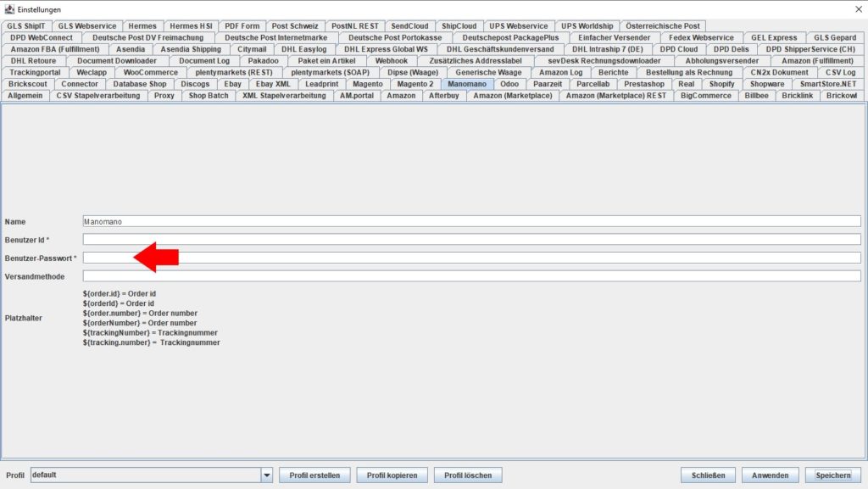This screenshot has width=868, height=489.
Task: Open the Prestashop tab
Action: coord(644,84)
